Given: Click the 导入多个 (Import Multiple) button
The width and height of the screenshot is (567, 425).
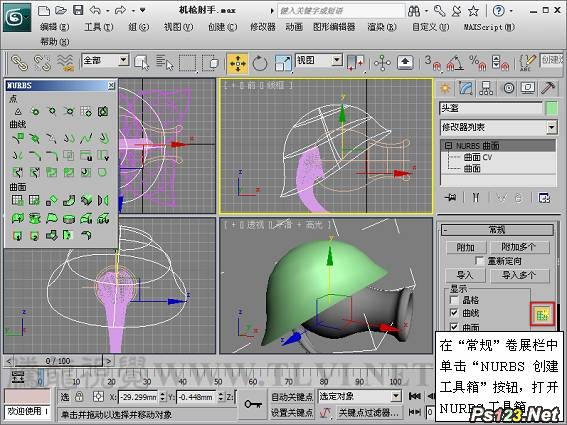Looking at the screenshot, I should click(x=520, y=275).
